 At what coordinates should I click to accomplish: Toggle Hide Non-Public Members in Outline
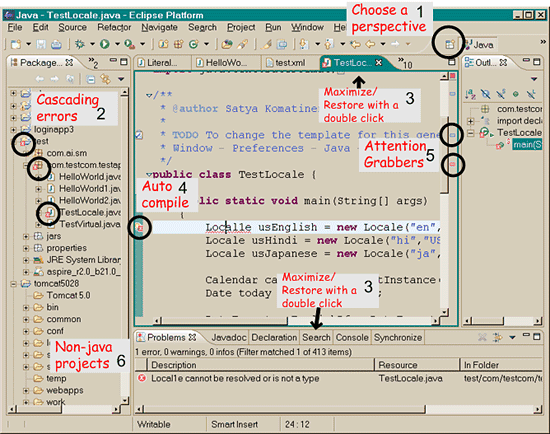pos(516,94)
